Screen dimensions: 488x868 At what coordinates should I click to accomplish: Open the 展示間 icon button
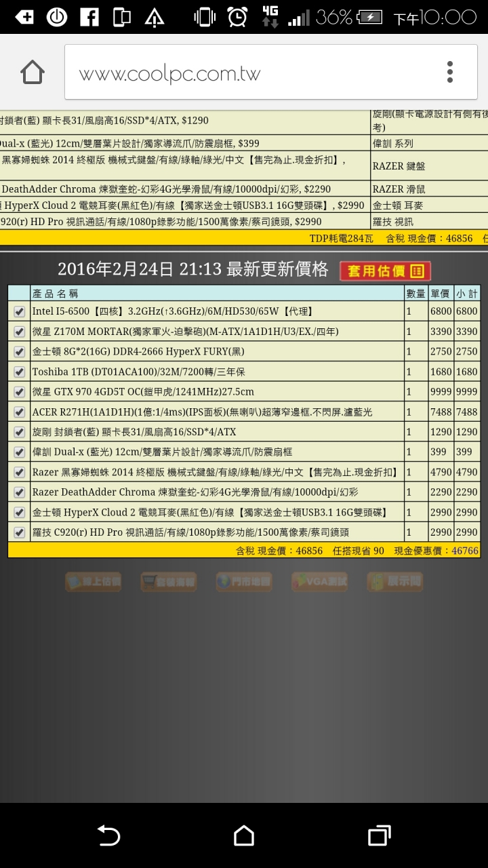click(394, 581)
